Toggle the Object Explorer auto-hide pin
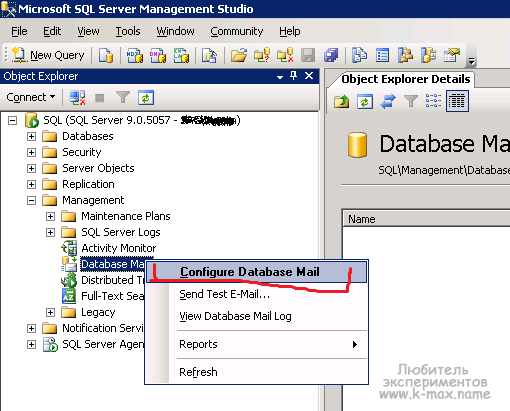 (294, 76)
